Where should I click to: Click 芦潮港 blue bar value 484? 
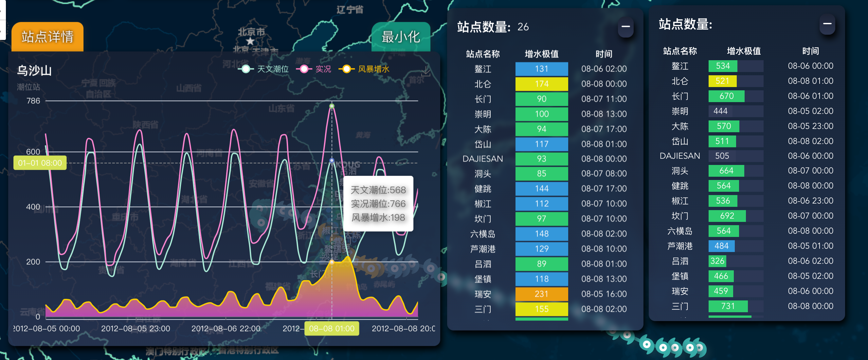pos(721,246)
